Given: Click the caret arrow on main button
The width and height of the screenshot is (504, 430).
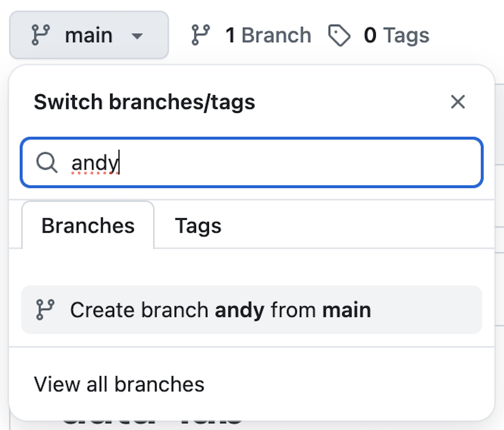Looking at the screenshot, I should click(137, 36).
